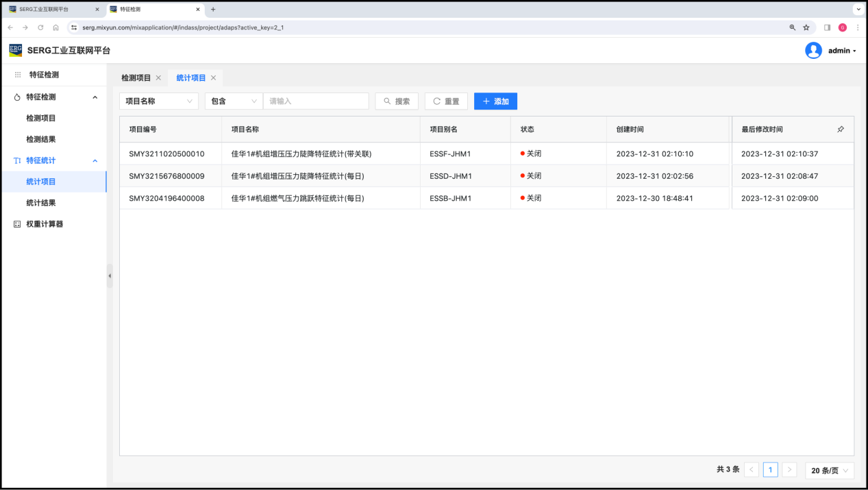Click the sidebar collapse handle arrow

pos(110,275)
